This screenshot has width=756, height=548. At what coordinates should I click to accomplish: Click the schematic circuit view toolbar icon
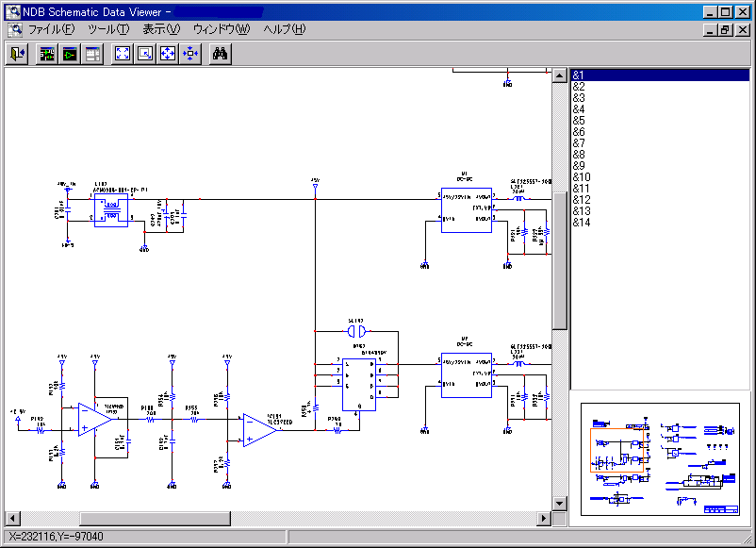(x=47, y=55)
